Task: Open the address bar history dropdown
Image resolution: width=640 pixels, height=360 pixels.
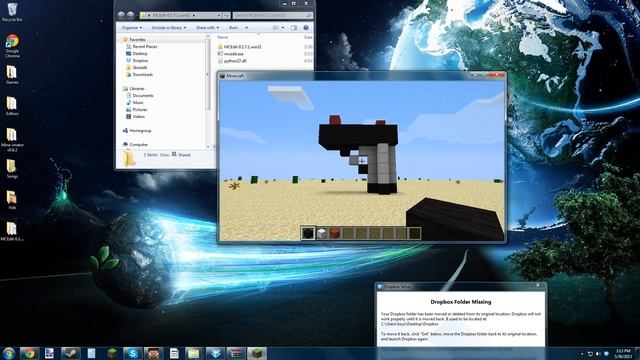Action: click(219, 15)
